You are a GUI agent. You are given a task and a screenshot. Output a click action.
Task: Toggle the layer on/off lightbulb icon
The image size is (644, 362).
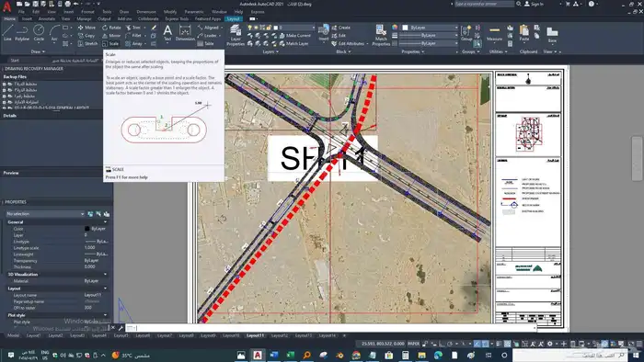tap(249, 28)
